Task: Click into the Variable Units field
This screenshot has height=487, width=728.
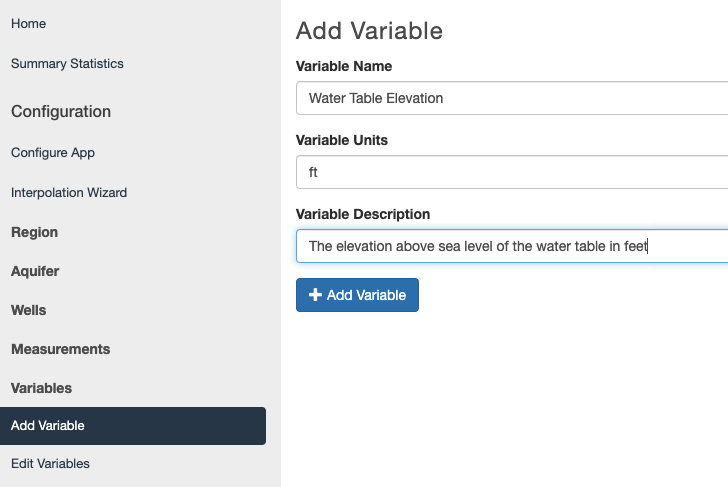Action: click(x=512, y=172)
